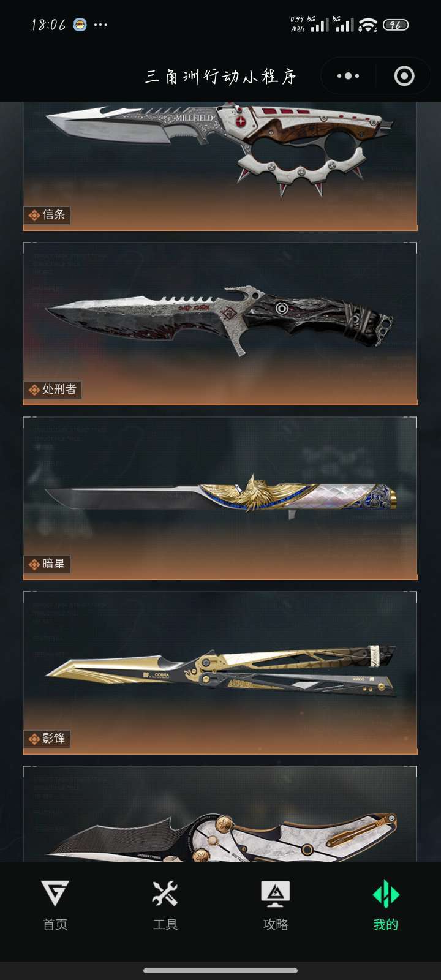
Task: Tap the wrench and screwdriver icon
Action: [x=165, y=894]
